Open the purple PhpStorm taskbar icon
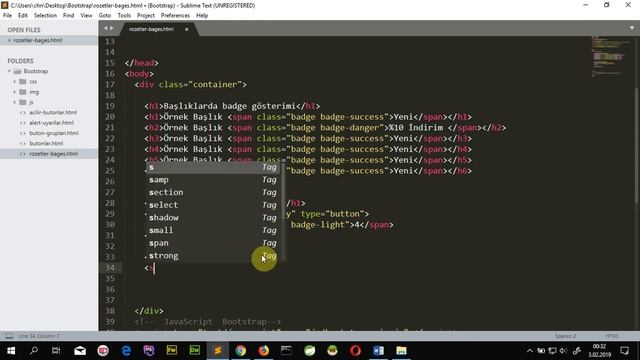The width and height of the screenshot is (640, 360). click(149, 351)
